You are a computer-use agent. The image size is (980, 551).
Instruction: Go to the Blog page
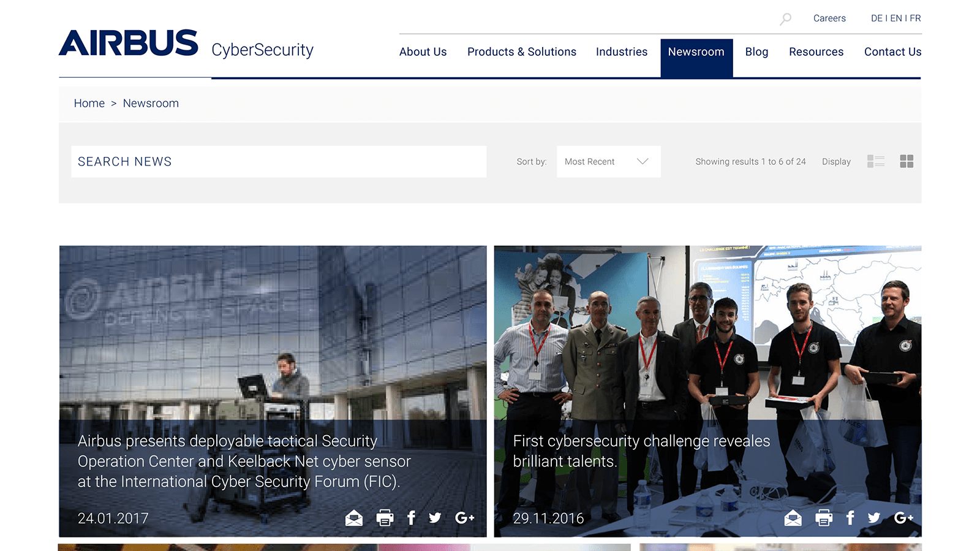pyautogui.click(x=756, y=52)
